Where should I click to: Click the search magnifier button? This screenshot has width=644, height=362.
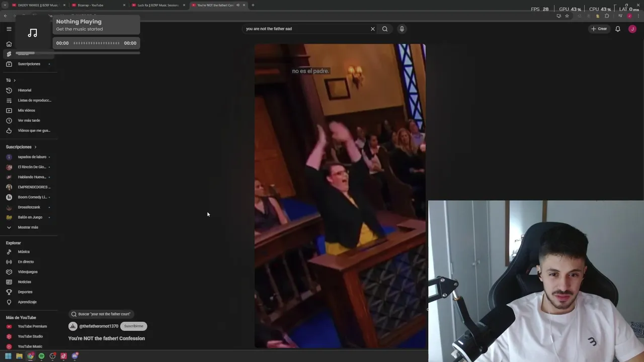(385, 29)
